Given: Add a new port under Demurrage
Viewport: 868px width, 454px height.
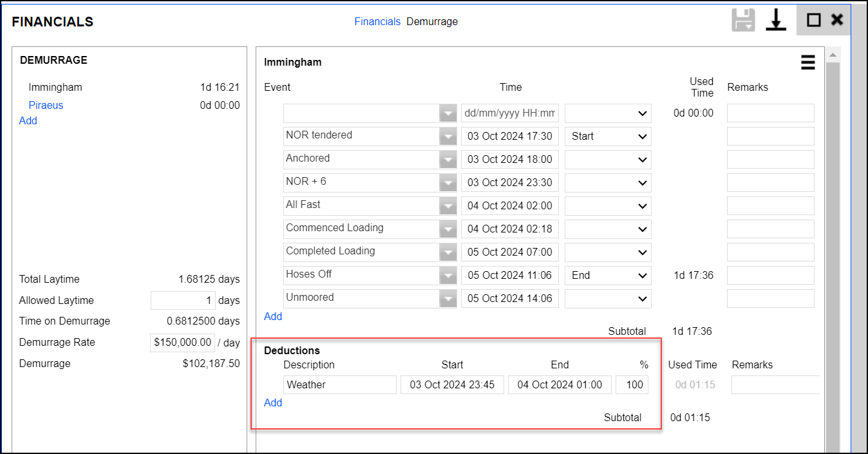Looking at the screenshot, I should pos(28,120).
